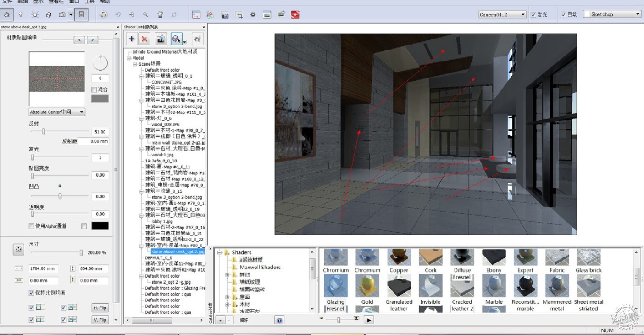This screenshot has height=335, width=644.
Task: Open the camera Perspectives inspector
Action: (62, 15)
